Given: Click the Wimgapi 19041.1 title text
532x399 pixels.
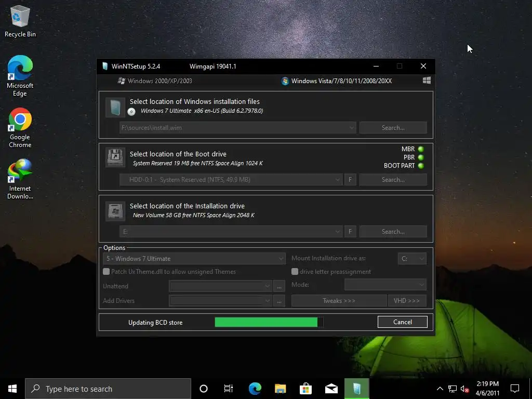Looking at the screenshot, I should (x=212, y=66).
